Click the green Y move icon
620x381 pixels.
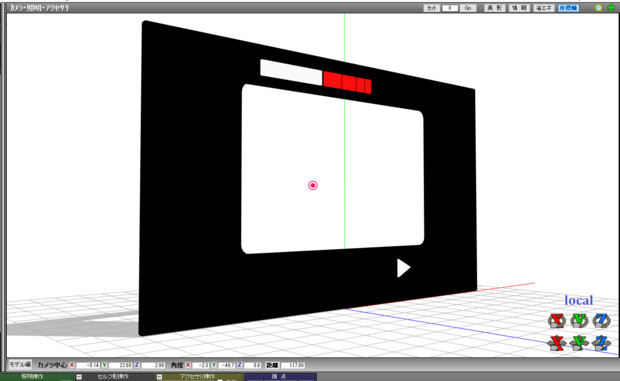pos(579,343)
